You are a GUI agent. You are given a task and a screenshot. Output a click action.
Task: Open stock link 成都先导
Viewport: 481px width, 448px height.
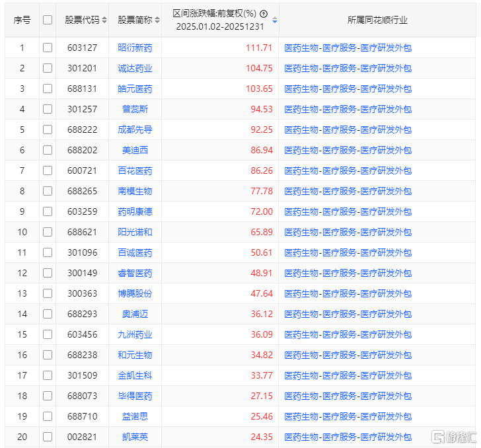coord(135,130)
